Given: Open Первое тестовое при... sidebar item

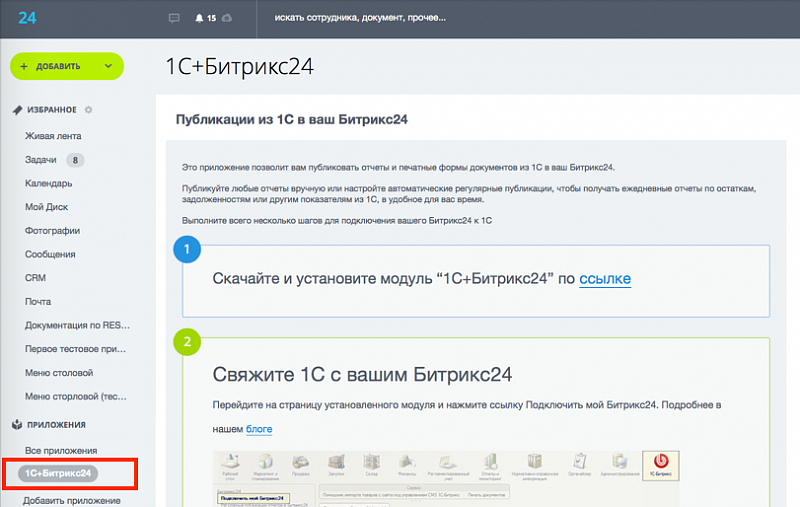Looking at the screenshot, I should coord(76,349).
